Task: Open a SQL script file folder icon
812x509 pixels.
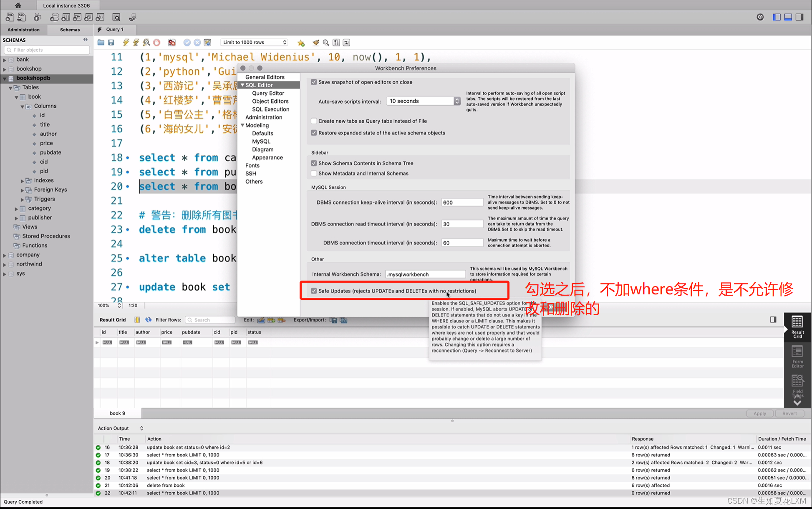Action: point(101,43)
